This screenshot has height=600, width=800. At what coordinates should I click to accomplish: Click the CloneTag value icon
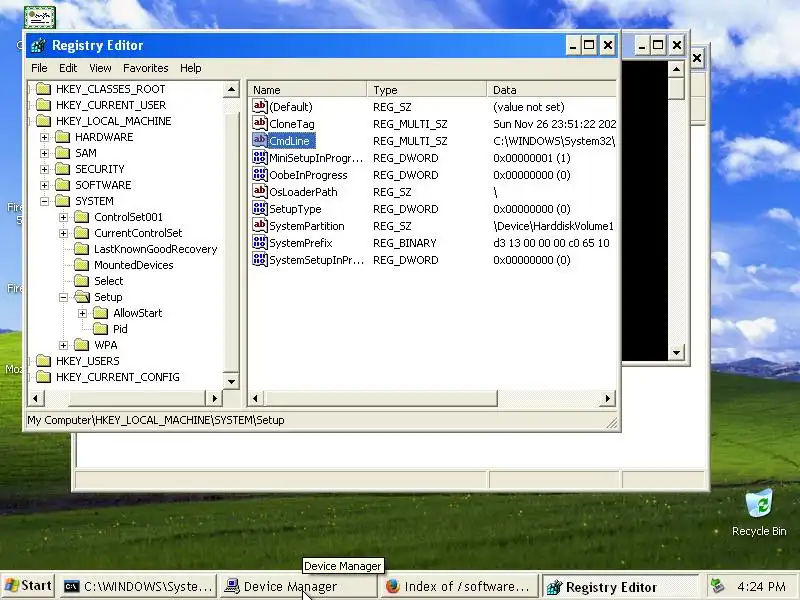coord(260,123)
